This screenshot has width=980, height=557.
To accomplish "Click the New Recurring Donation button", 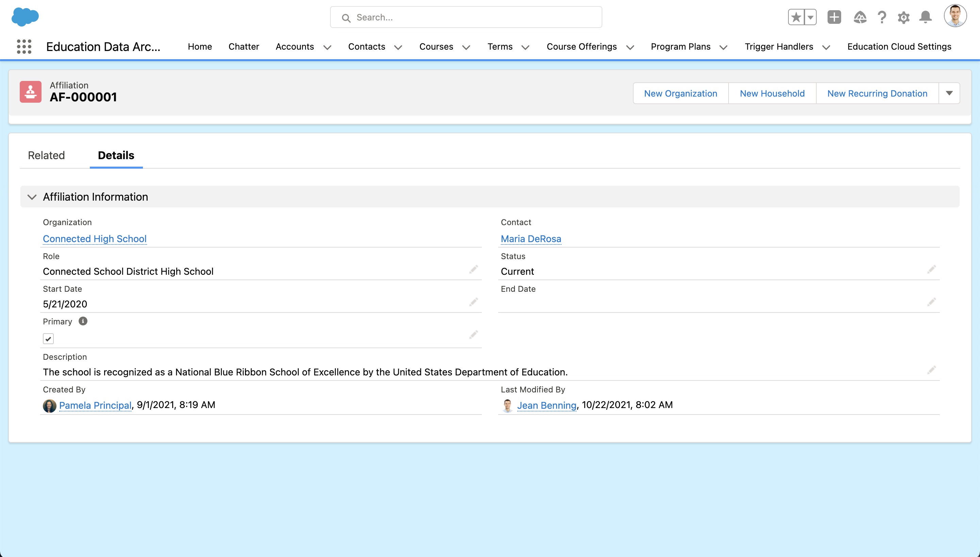I will pos(877,93).
